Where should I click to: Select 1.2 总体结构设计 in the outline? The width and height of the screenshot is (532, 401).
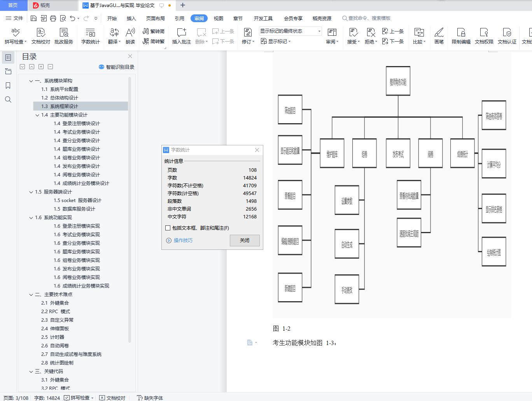pos(59,98)
